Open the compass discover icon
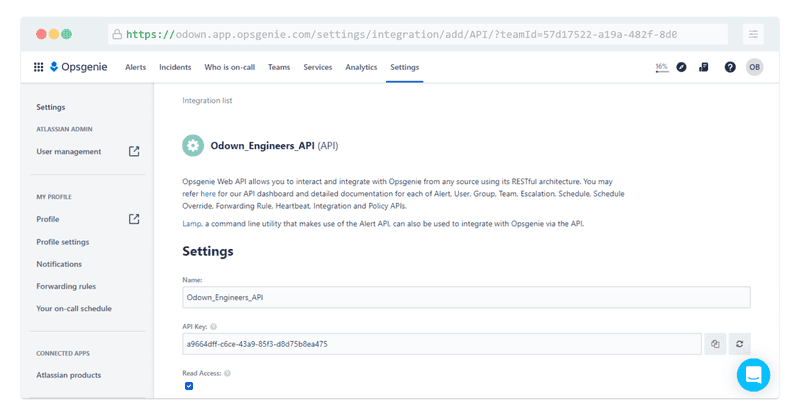The image size is (800, 415). point(681,67)
